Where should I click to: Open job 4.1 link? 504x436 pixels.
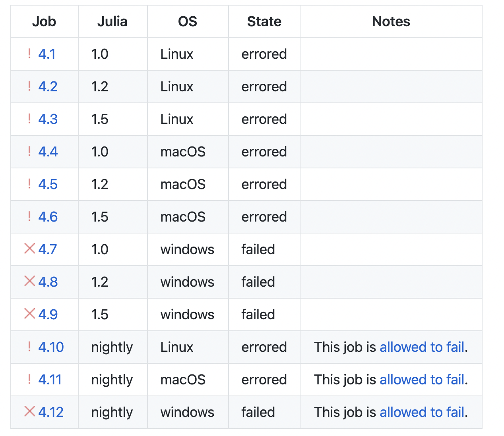click(x=47, y=54)
